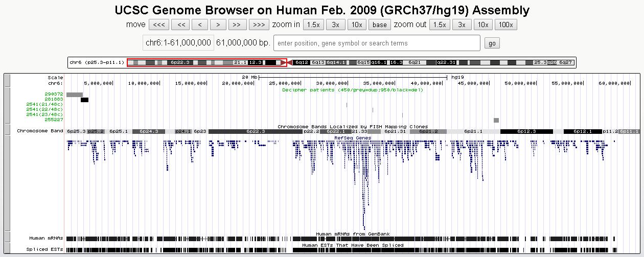Zoom in 10x
The width and height of the screenshot is (644, 257).
pos(356,25)
